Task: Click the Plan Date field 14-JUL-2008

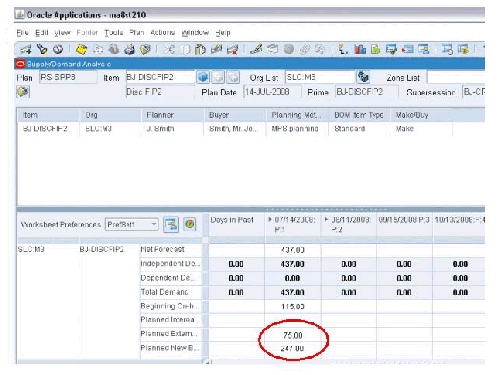Action: click(273, 92)
